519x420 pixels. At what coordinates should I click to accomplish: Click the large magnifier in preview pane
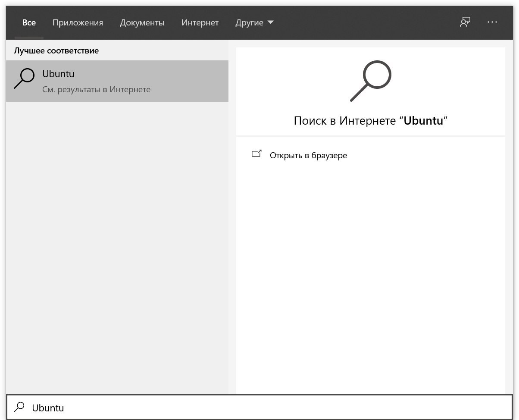pyautogui.click(x=370, y=81)
